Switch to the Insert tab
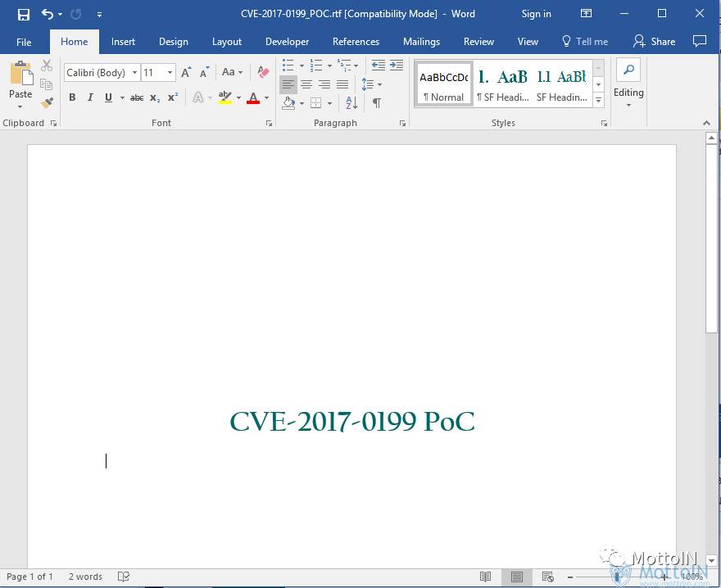 tap(123, 42)
